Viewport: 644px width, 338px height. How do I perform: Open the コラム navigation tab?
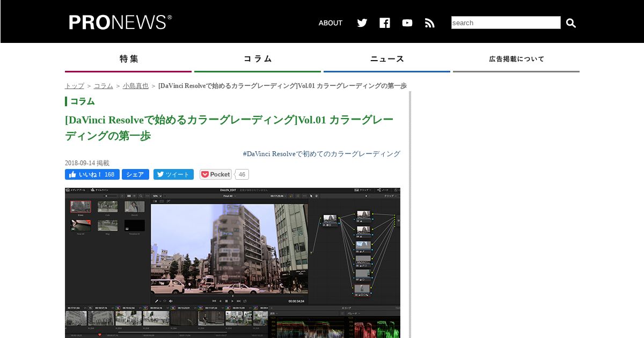pos(258,59)
